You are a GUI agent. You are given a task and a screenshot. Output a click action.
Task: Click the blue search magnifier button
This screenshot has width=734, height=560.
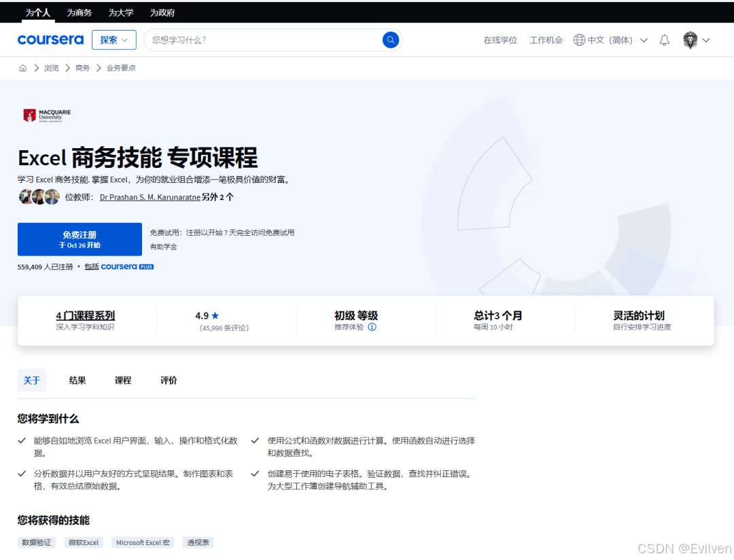point(390,40)
